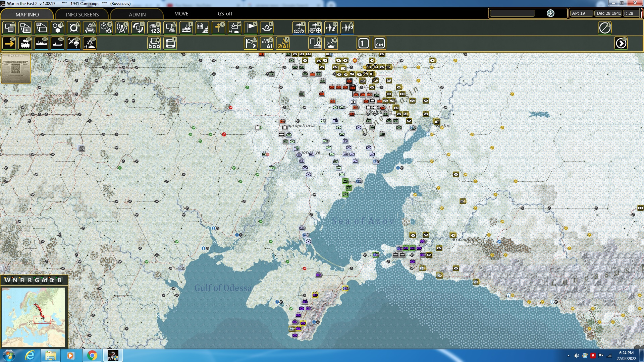Click War in the East 2 taskbar icon

coord(113,355)
